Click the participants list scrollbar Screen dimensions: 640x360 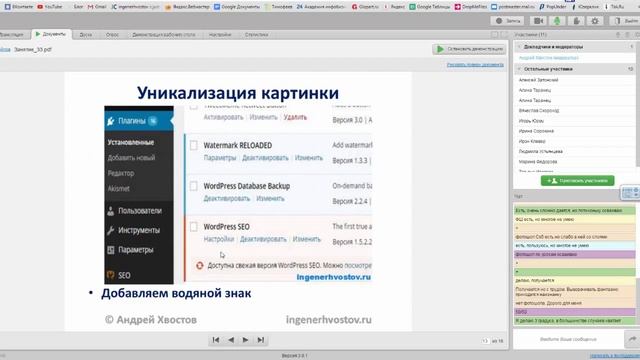pos(638,104)
